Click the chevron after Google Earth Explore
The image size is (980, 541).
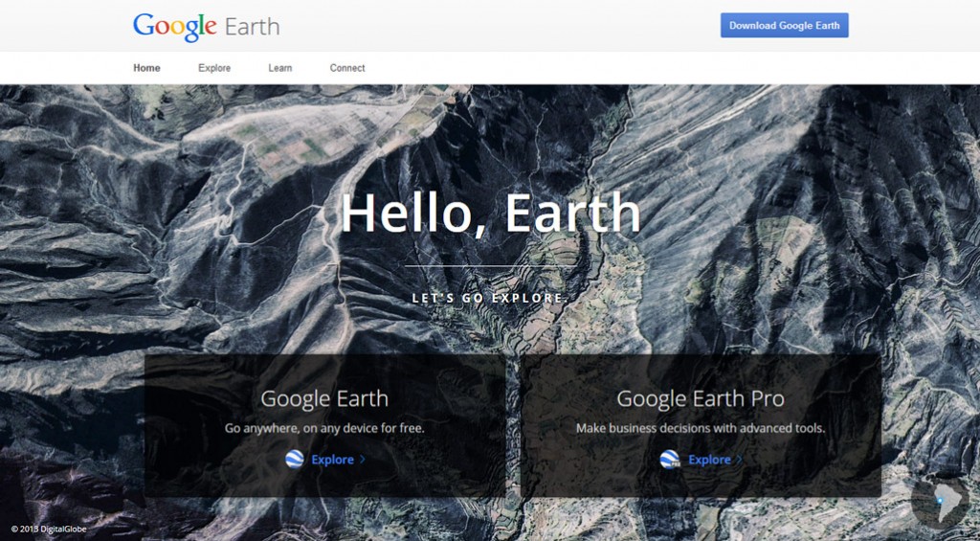click(363, 460)
